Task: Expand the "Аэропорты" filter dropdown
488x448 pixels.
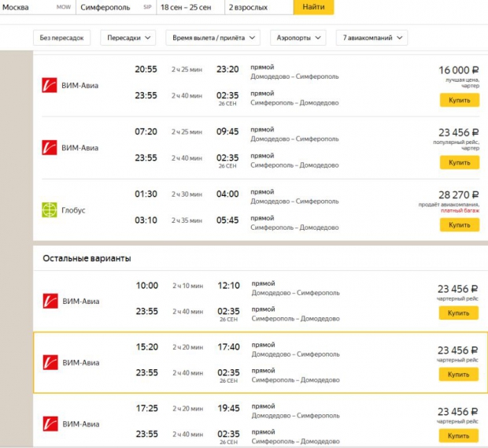Action: pyautogui.click(x=298, y=38)
